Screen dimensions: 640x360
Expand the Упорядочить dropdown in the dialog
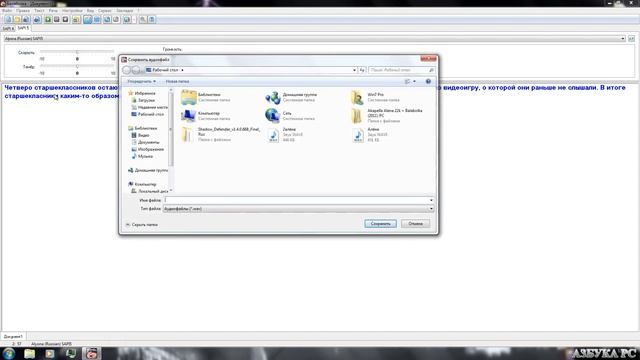141,82
